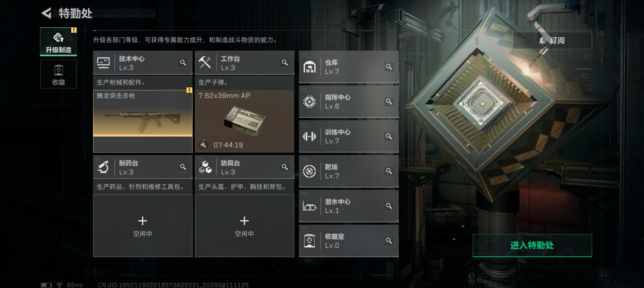Inspect 工作台 details via magnifier icon
Screen dimensions: 644x288
(285, 63)
